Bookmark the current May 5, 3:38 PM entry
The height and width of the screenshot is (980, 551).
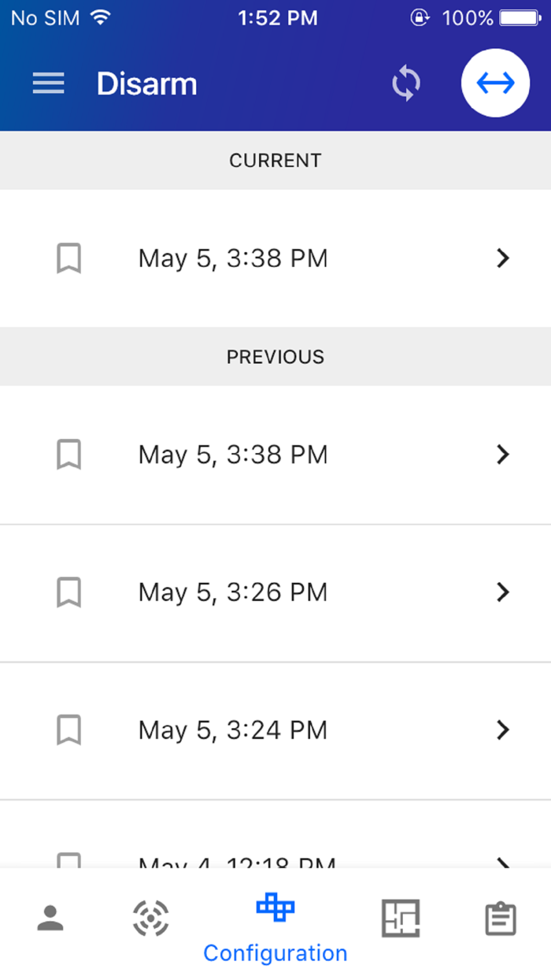tap(69, 258)
